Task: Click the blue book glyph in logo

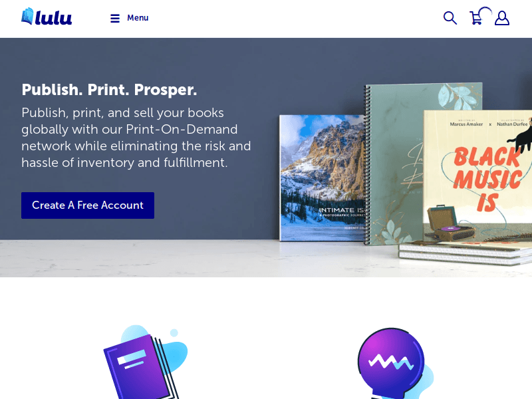Action: (27, 16)
